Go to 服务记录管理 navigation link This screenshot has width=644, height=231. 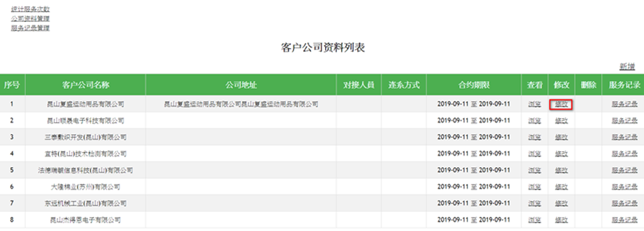pos(31,28)
